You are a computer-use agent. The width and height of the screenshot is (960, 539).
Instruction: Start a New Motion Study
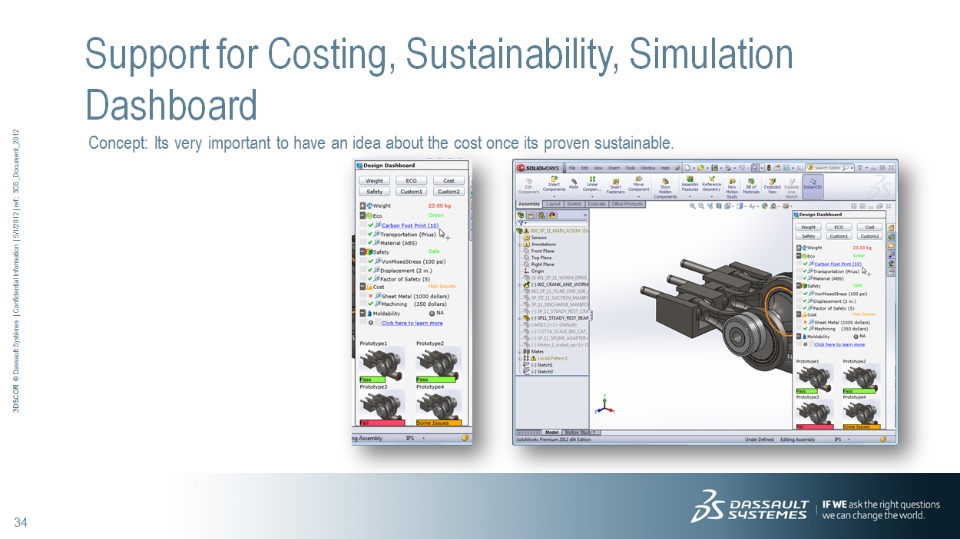(732, 188)
